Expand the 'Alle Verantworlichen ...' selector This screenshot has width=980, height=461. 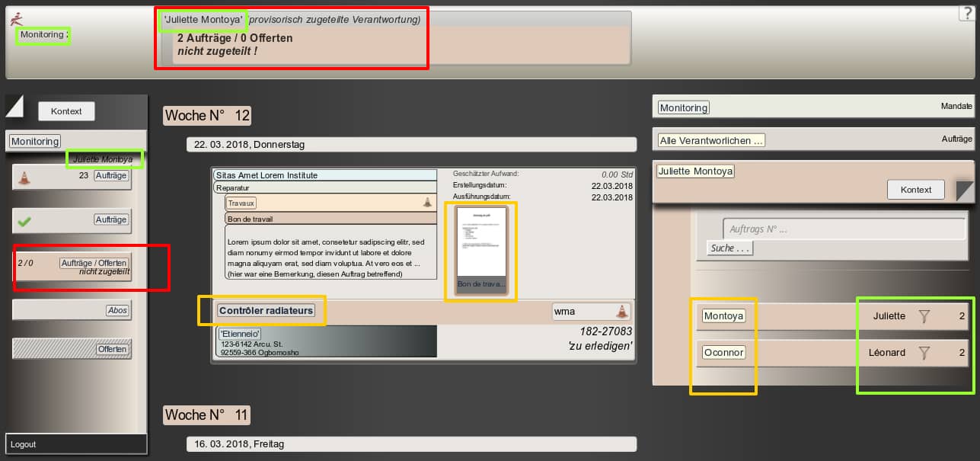click(711, 140)
